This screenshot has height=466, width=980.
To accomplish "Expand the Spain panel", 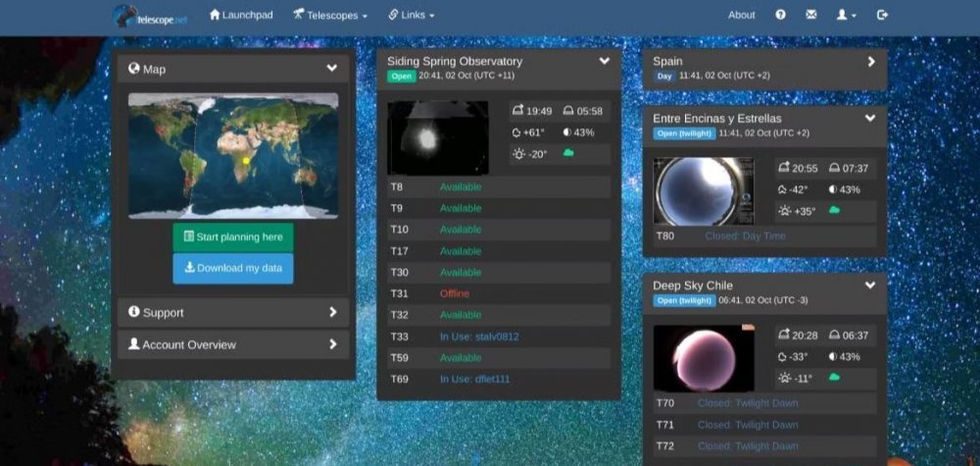I will pyautogui.click(x=871, y=61).
